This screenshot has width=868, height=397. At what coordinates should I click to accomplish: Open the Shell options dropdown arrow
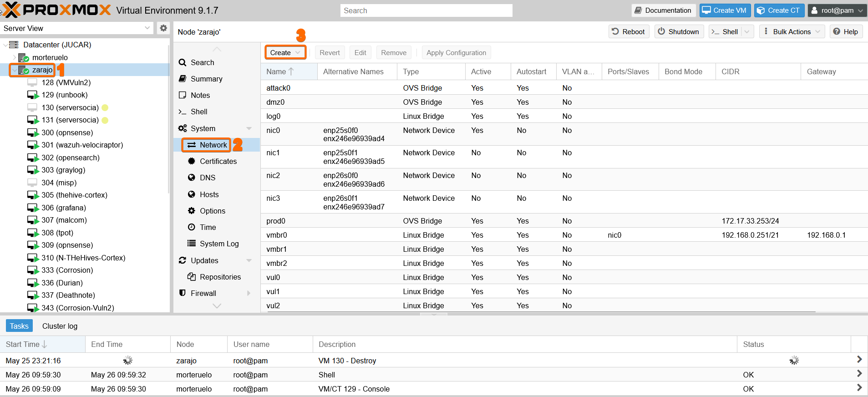pos(747,31)
